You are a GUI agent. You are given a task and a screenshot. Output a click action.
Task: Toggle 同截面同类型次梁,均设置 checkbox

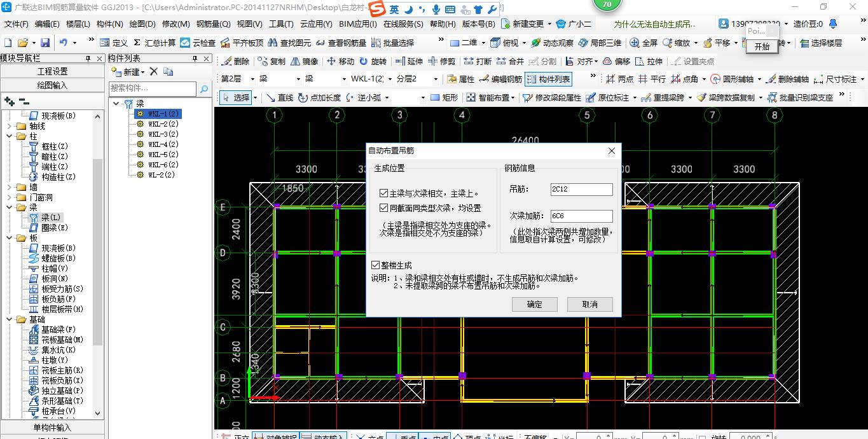click(383, 207)
